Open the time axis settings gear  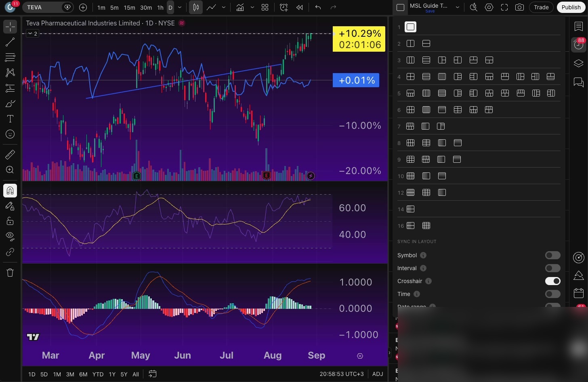coord(360,356)
